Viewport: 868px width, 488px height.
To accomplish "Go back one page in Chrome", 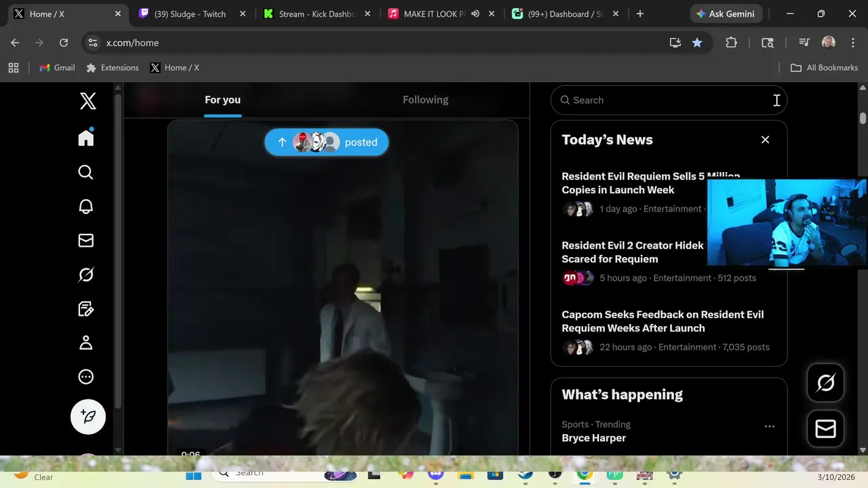I will tap(15, 43).
